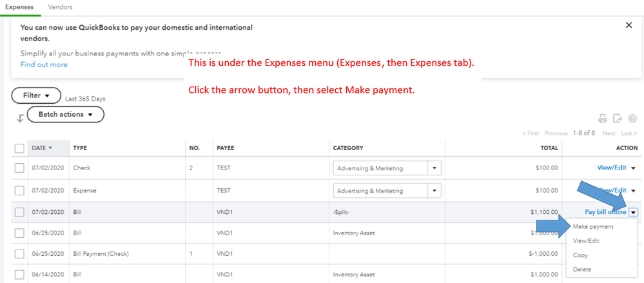Viewport: 644px width, 283px height.
Task: Click the $1,100.00 total cell
Action: 544,212
